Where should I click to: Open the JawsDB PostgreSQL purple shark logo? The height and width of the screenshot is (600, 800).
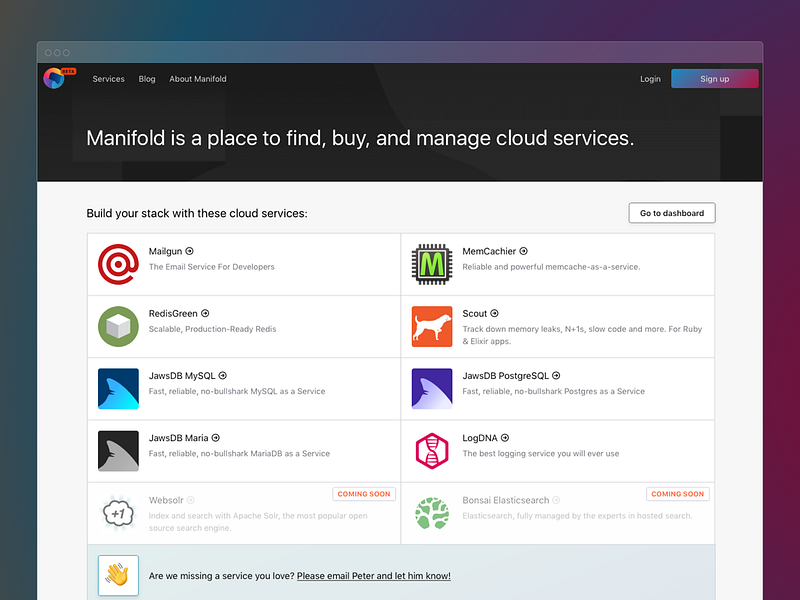432,389
